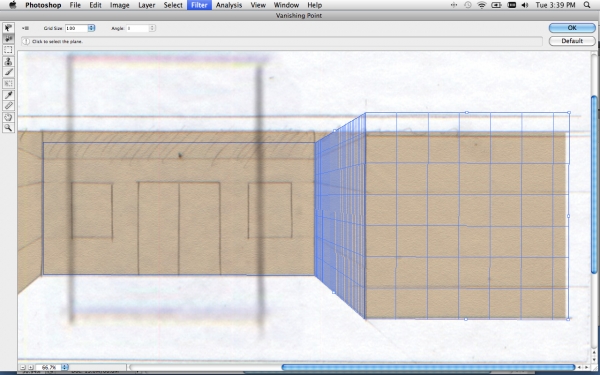Click the info icon in hint bar
Screen dimensions: 600x375
point(26,41)
